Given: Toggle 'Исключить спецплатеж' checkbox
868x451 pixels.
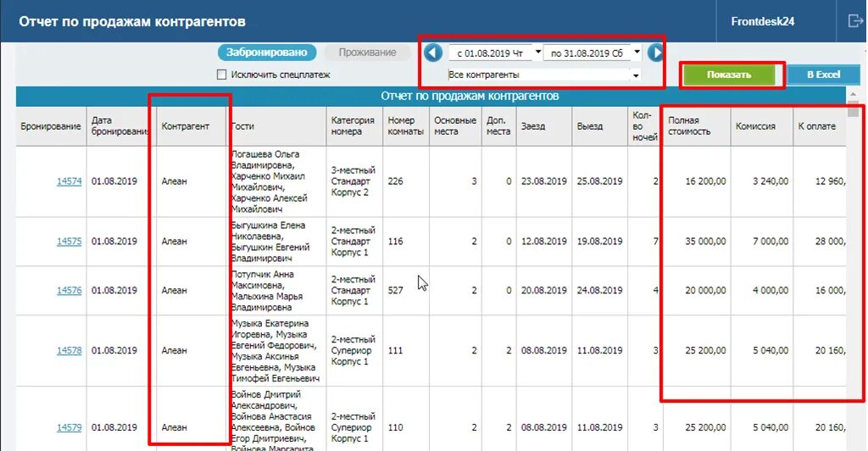Looking at the screenshot, I should 222,75.
